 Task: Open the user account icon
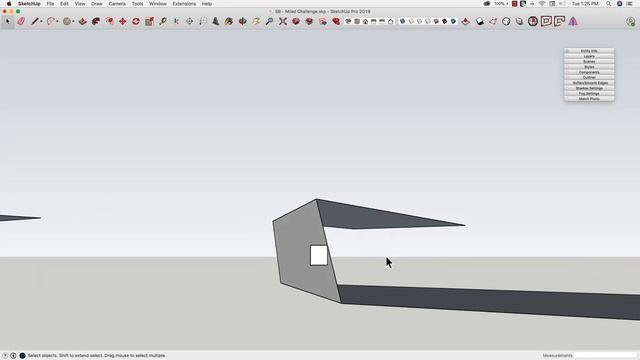tap(631, 22)
